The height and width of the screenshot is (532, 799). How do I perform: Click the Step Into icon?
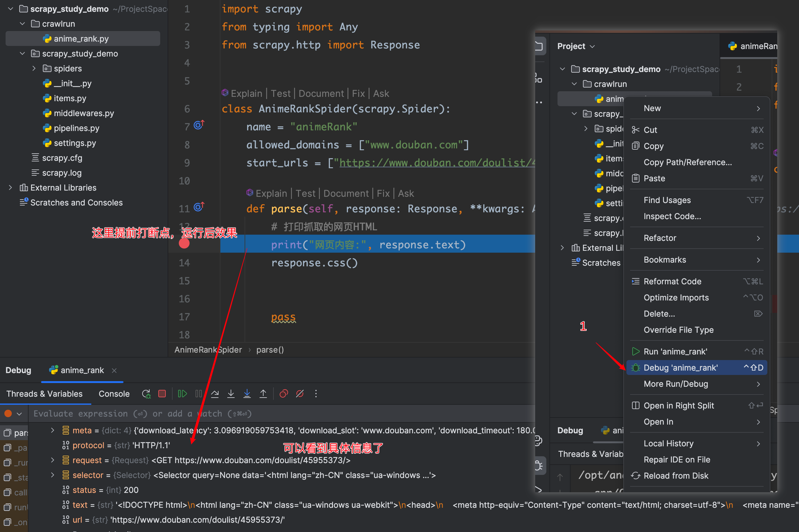231,394
